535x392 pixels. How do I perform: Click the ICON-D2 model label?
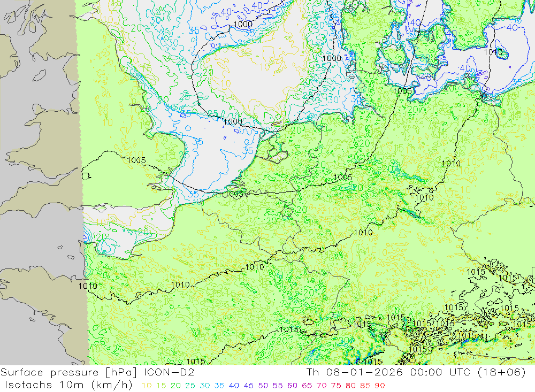(x=169, y=372)
